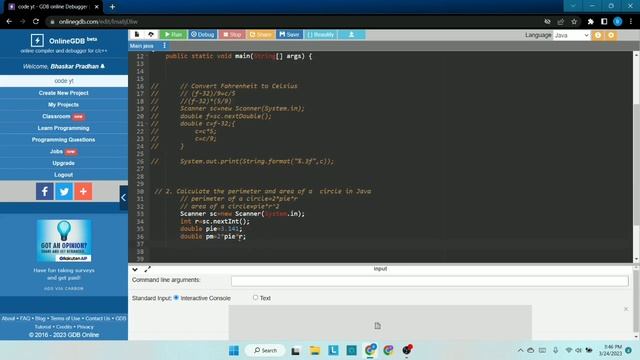640x360 pixels.
Task: Open Create New Project
Action: [x=64, y=93]
